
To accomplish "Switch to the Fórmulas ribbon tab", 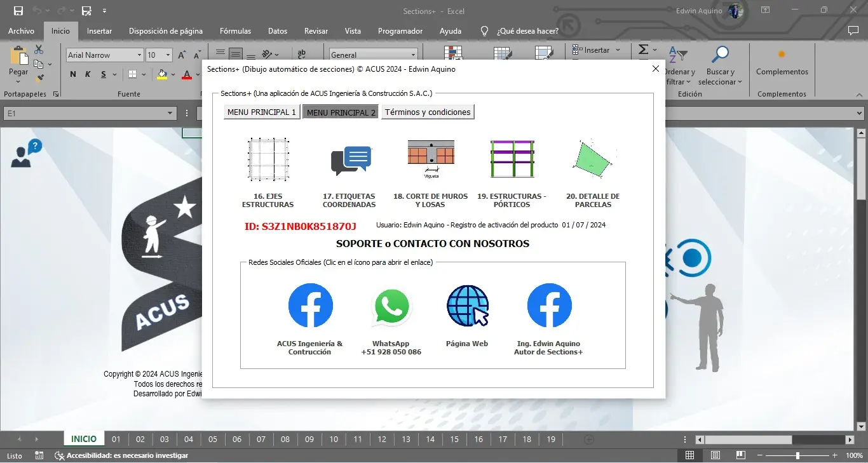I will (x=235, y=30).
